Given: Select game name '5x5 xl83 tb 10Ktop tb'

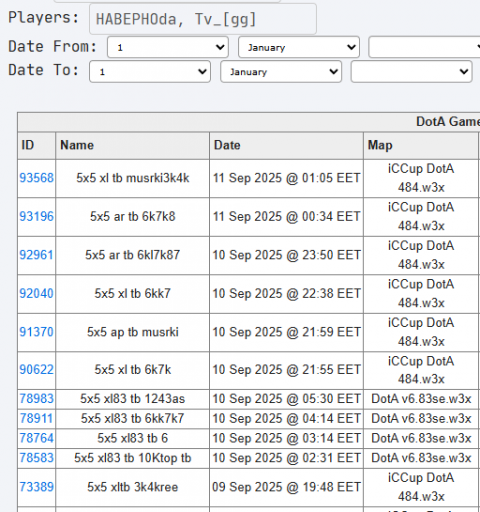Looking at the screenshot, I should coord(133,458).
